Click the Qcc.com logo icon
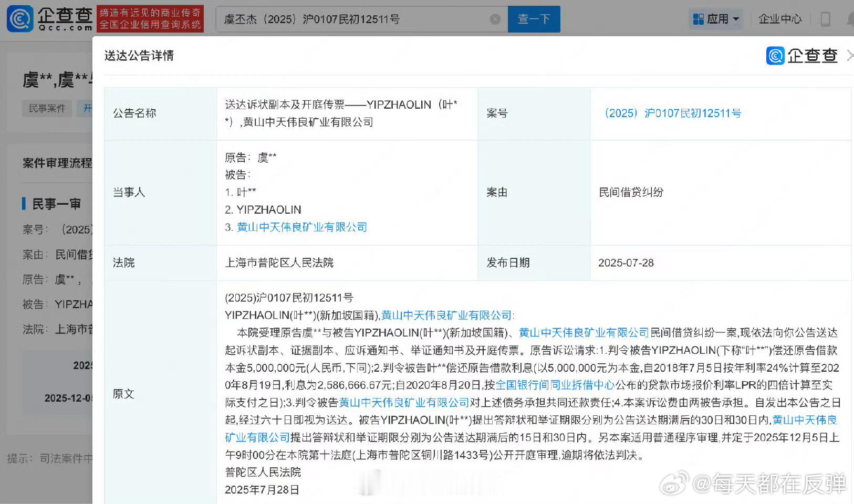 20,19
